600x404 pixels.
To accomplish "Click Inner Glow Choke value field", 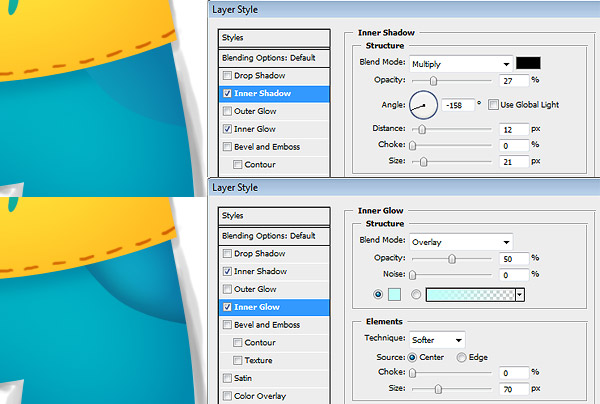I will (514, 373).
